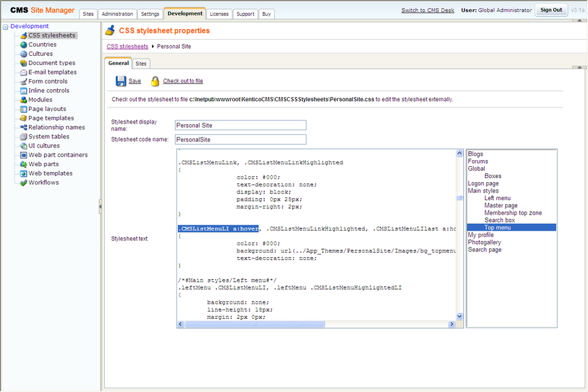Click the Check out to file link
588x392 pixels.
tap(183, 81)
